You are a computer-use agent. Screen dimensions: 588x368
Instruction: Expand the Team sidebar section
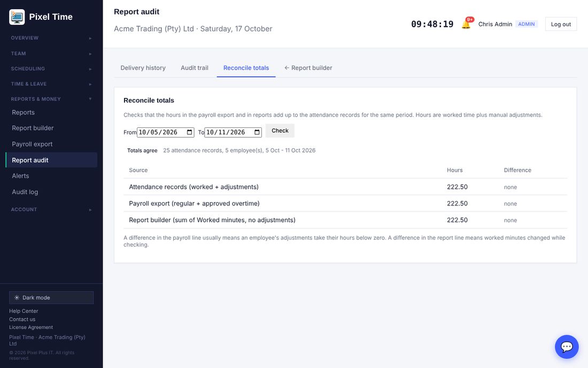pos(51,53)
